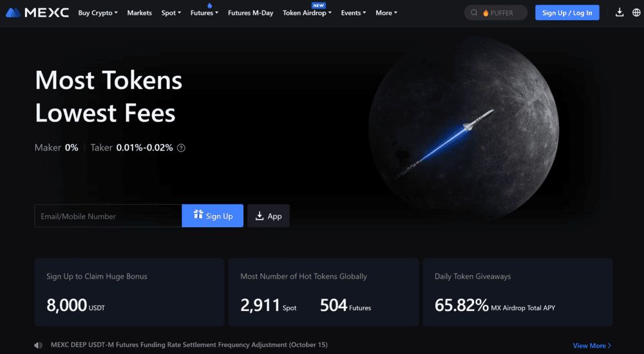The height and width of the screenshot is (354, 644).
Task: Expand the Buy Crypto menu
Action: pos(98,13)
